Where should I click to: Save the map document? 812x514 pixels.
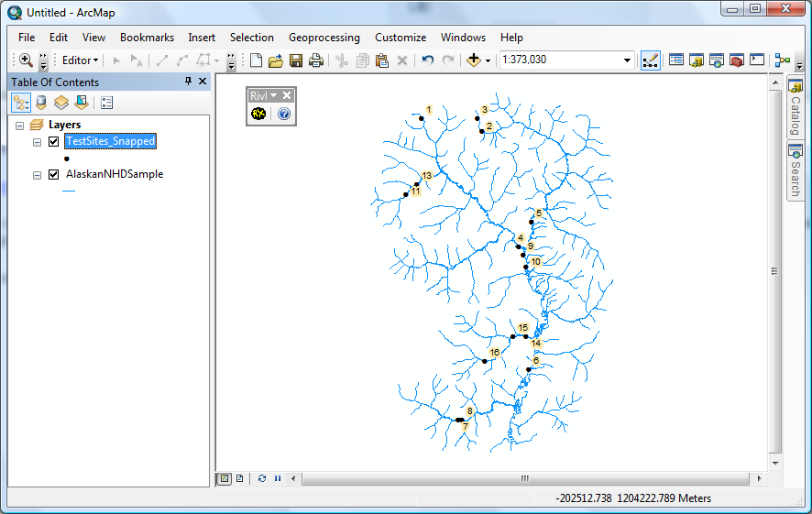[x=296, y=60]
